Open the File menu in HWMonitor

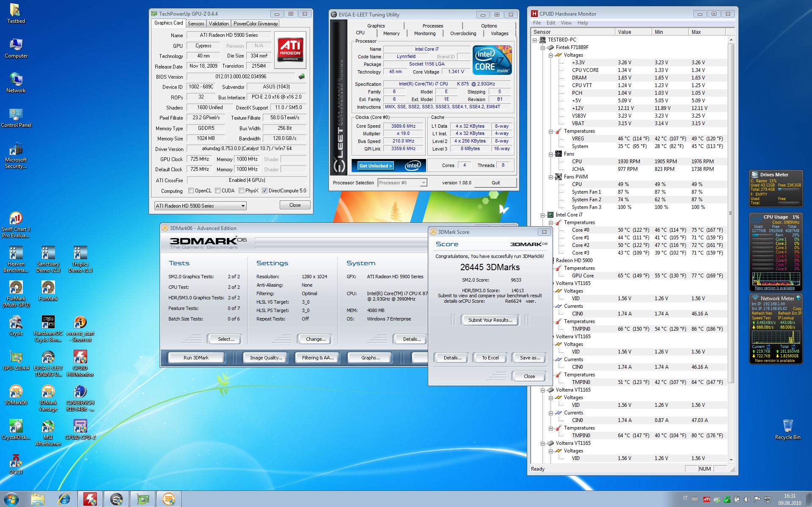[537, 23]
